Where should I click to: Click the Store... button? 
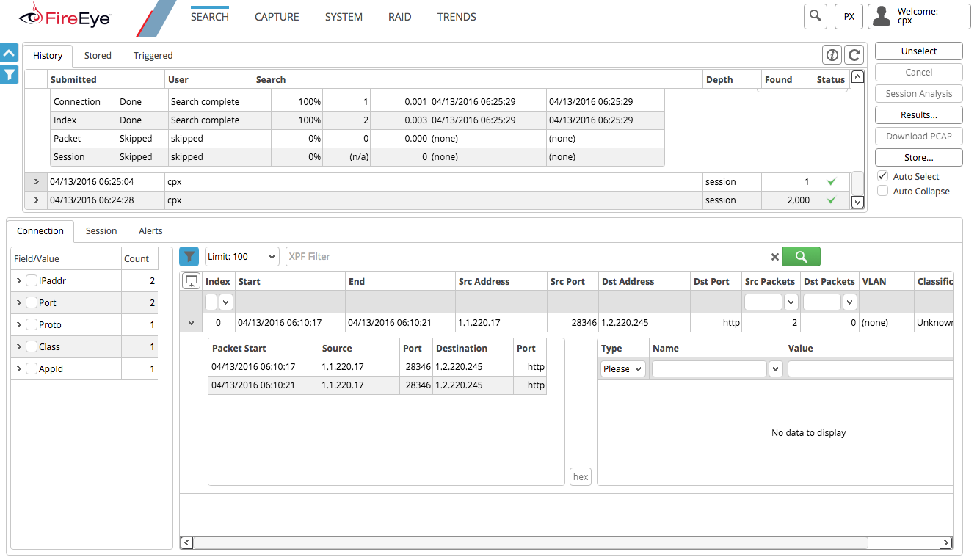tap(919, 157)
